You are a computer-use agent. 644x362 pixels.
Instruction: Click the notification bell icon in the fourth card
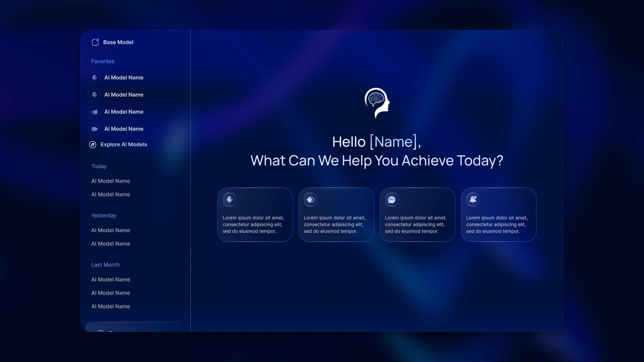tap(473, 199)
